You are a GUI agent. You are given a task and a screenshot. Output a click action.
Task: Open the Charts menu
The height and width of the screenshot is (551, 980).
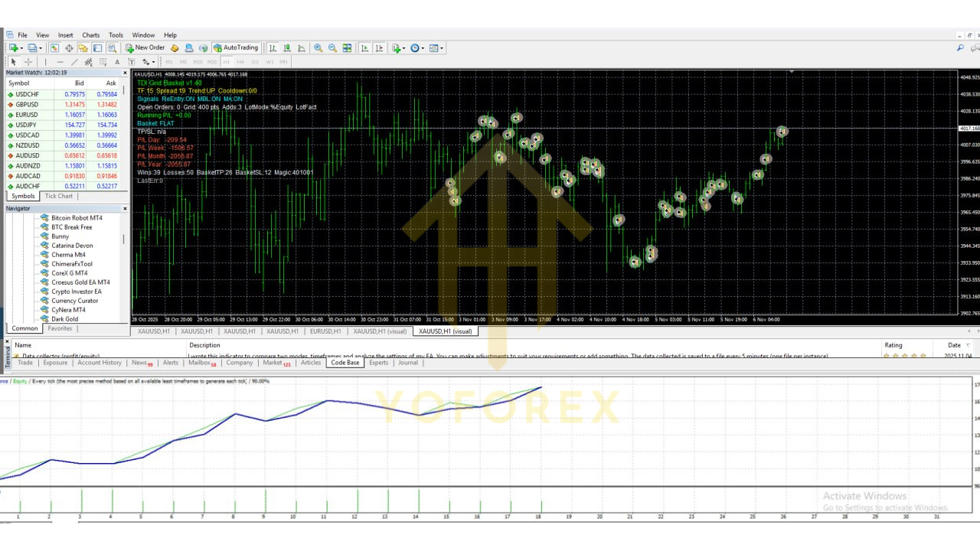(x=90, y=35)
